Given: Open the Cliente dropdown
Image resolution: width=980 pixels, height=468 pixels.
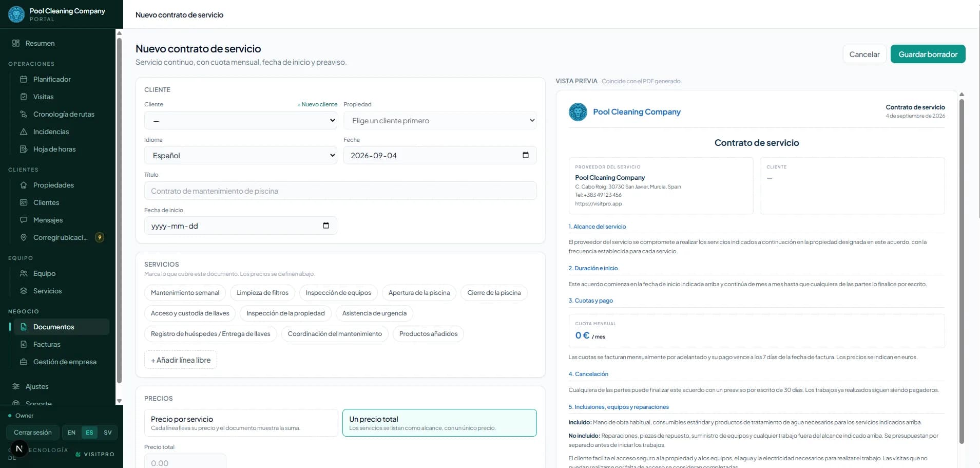Looking at the screenshot, I should (241, 121).
